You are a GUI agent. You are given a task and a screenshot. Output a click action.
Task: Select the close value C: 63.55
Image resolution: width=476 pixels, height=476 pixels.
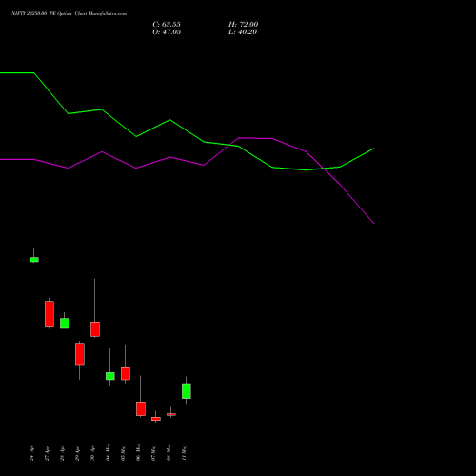(167, 25)
